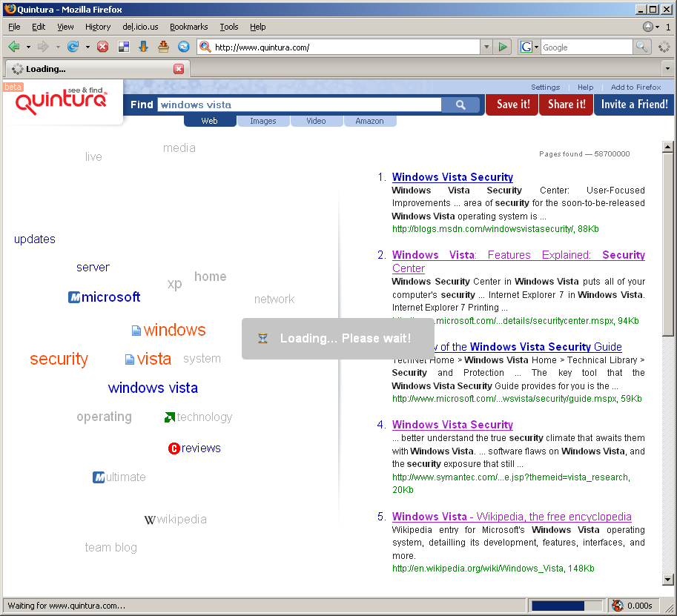This screenshot has width=677, height=616.
Task: Click the 'Pages found — 58700000' text
Action: click(x=584, y=154)
